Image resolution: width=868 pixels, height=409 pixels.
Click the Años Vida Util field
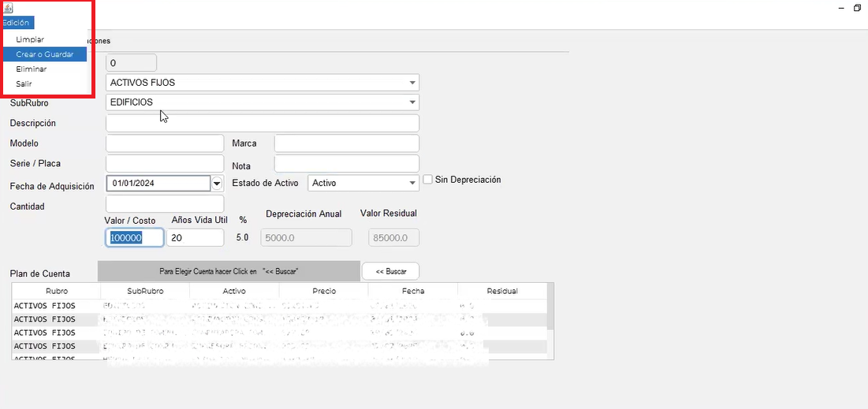pyautogui.click(x=196, y=237)
